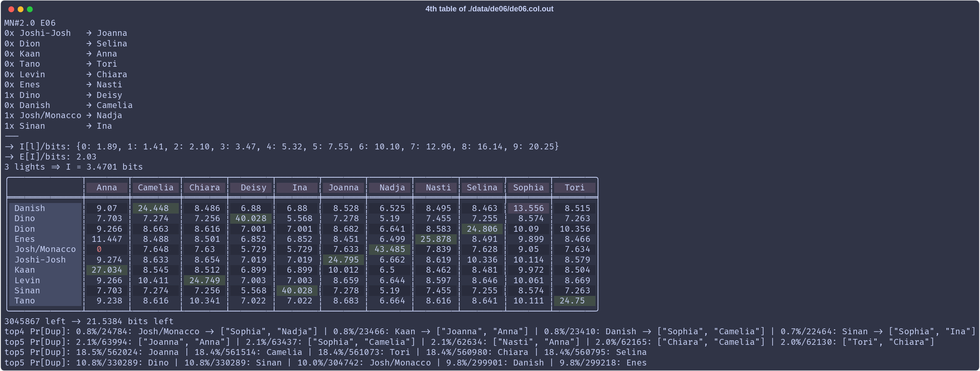Click the I[l]/bits values line
Image resolution: width=980 pixels, height=371 pixels.
[x=282, y=146]
